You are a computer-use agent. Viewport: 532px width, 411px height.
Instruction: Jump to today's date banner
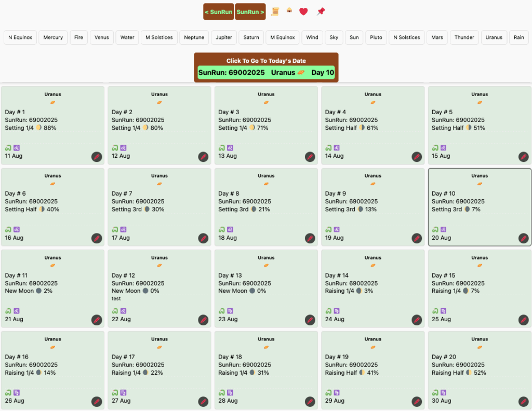[266, 67]
